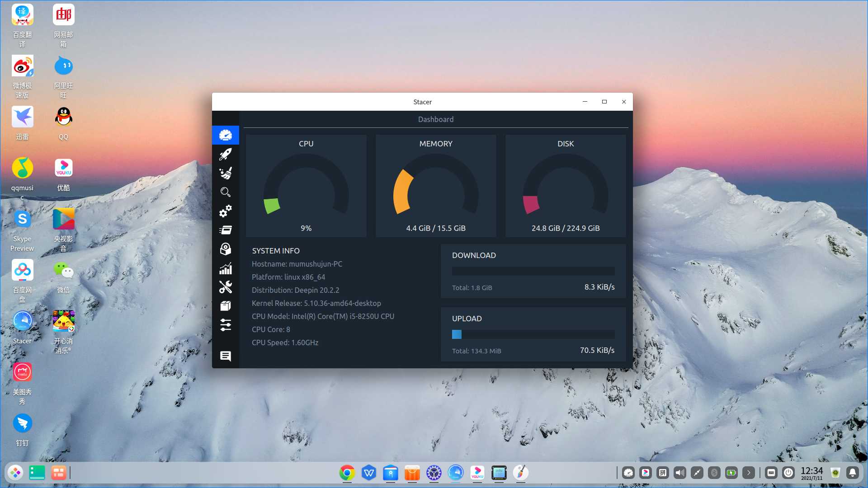Click the CPU usage gauge
Image resolution: width=868 pixels, height=488 pixels.
(x=306, y=185)
